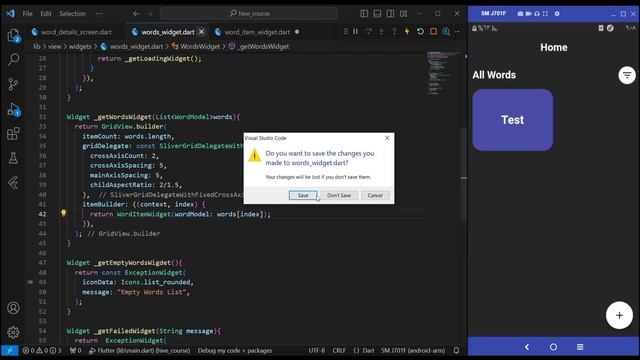Open settings gear in SM J701F window
The height and width of the screenshot is (360, 640).
pyautogui.click(x=557, y=13)
